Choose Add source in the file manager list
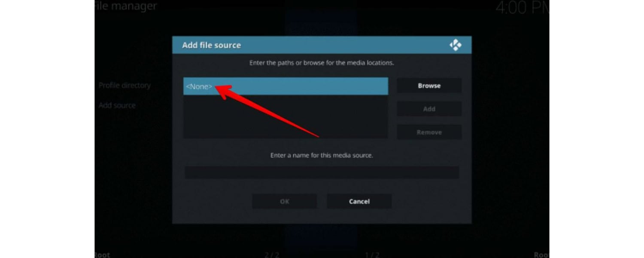 117,105
